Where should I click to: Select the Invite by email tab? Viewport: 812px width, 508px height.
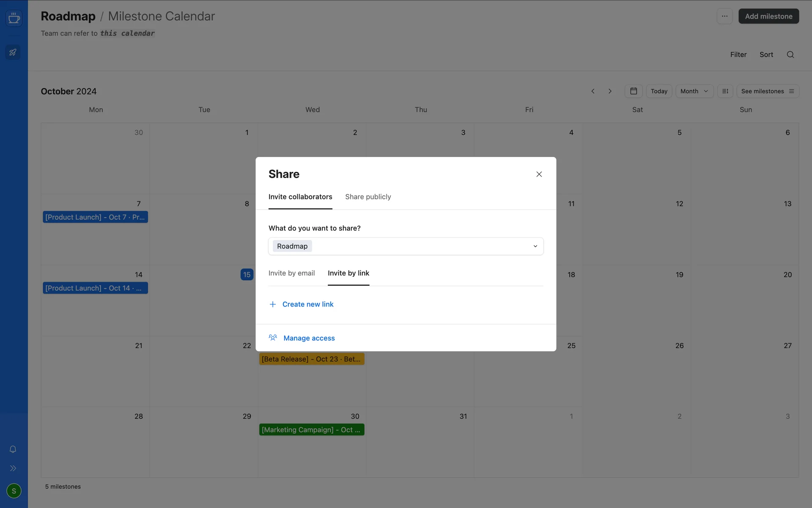pos(291,273)
